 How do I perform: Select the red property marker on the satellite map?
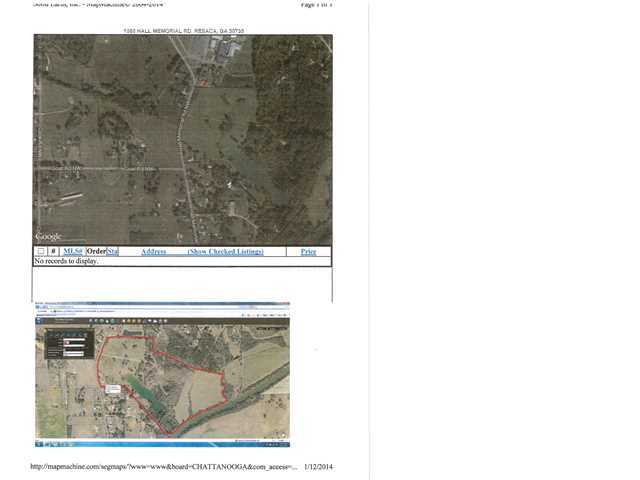click(x=204, y=83)
